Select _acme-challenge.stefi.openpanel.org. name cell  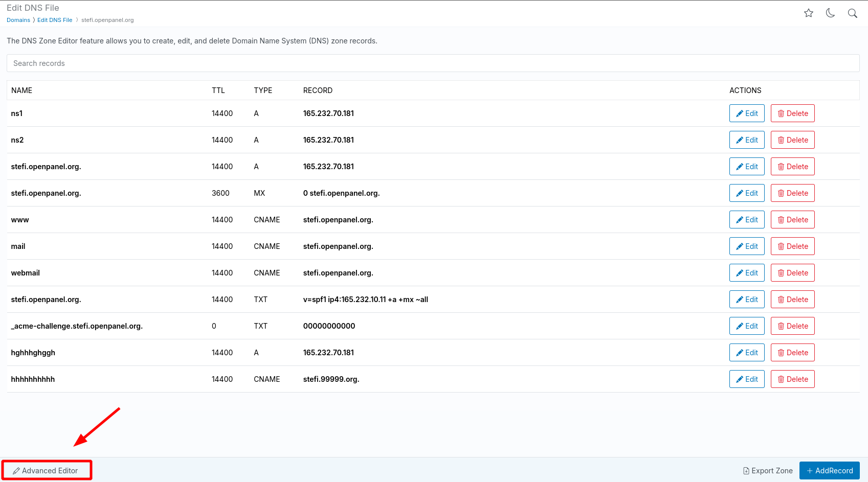pyautogui.click(x=77, y=326)
